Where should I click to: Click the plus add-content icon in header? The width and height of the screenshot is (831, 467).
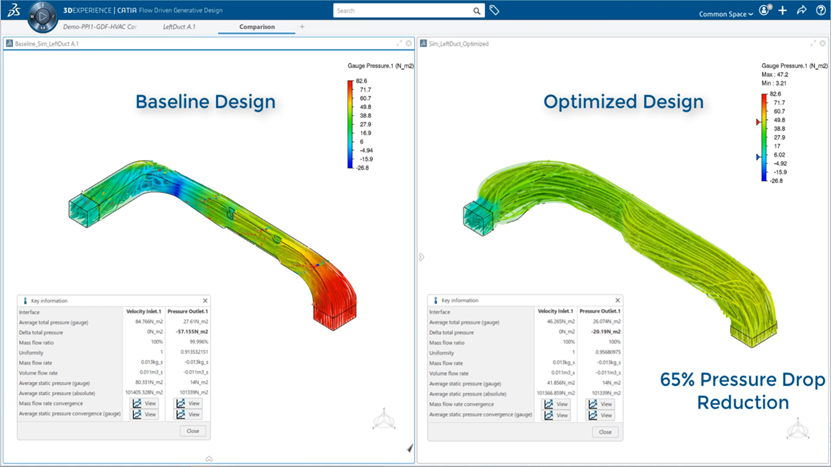tap(782, 10)
